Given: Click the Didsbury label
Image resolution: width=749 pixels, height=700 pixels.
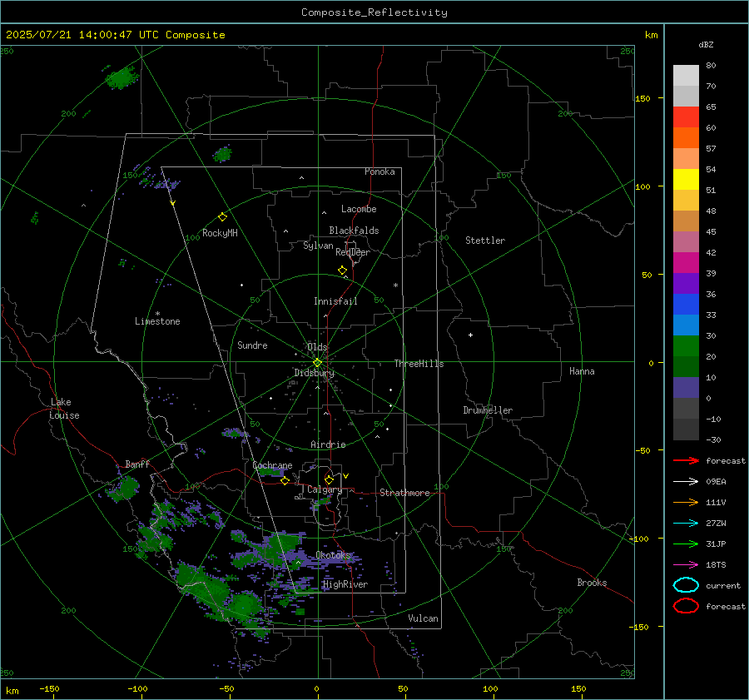Looking at the screenshot, I should click(x=314, y=373).
